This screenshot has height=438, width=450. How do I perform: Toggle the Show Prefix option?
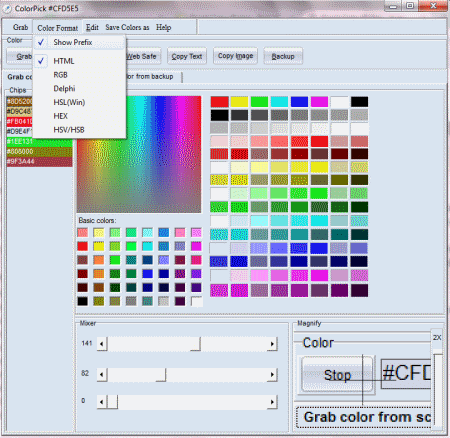(x=79, y=42)
